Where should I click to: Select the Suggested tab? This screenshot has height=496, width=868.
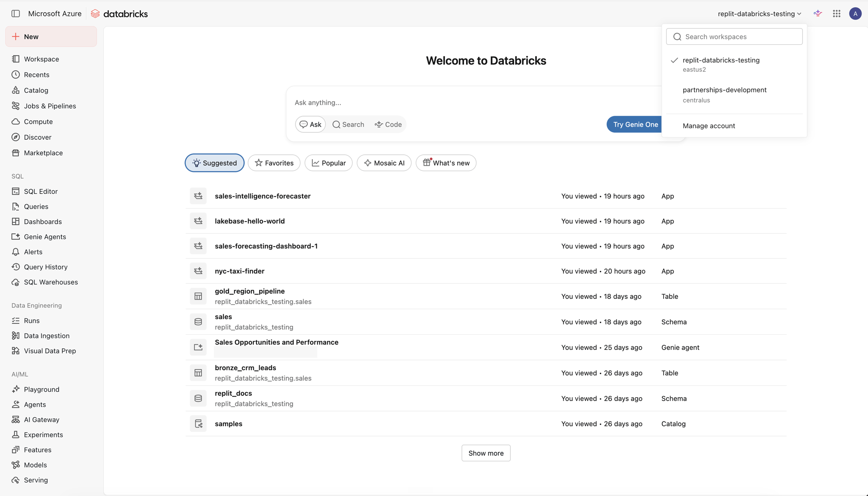214,163
